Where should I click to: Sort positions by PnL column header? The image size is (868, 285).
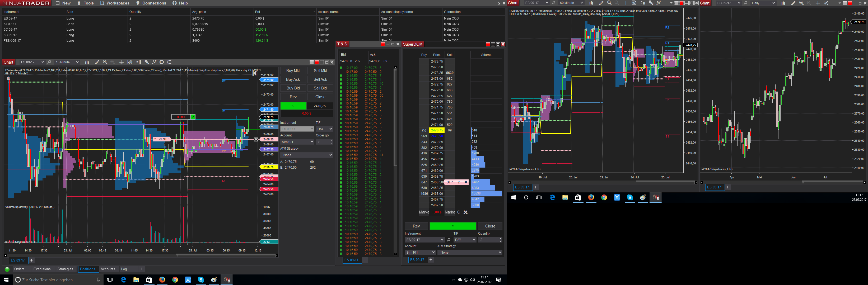click(x=284, y=12)
